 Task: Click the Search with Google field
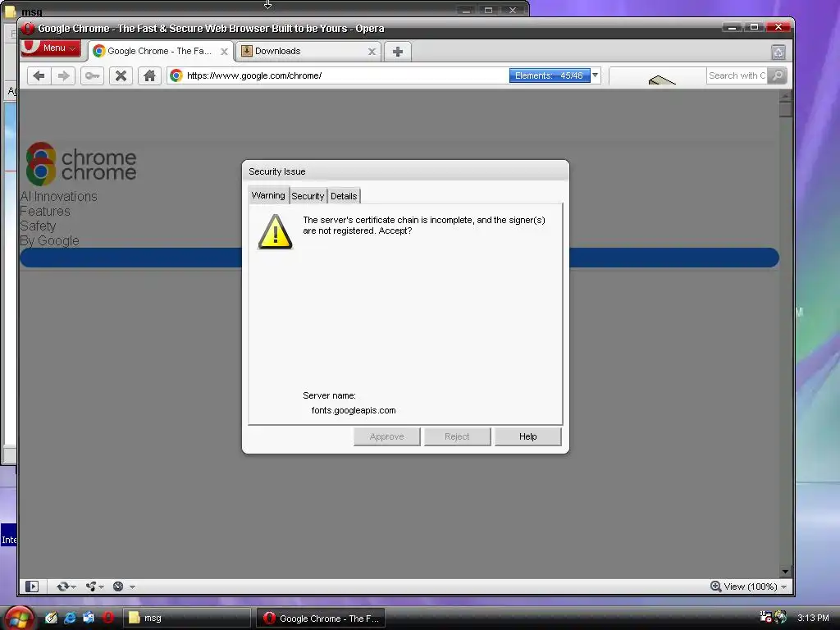tap(737, 75)
